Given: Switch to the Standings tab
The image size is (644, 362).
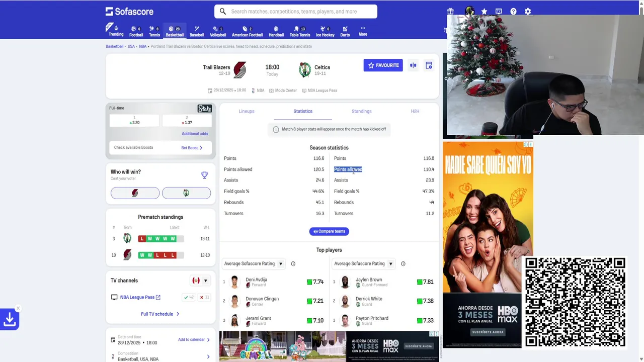Looking at the screenshot, I should (361, 111).
